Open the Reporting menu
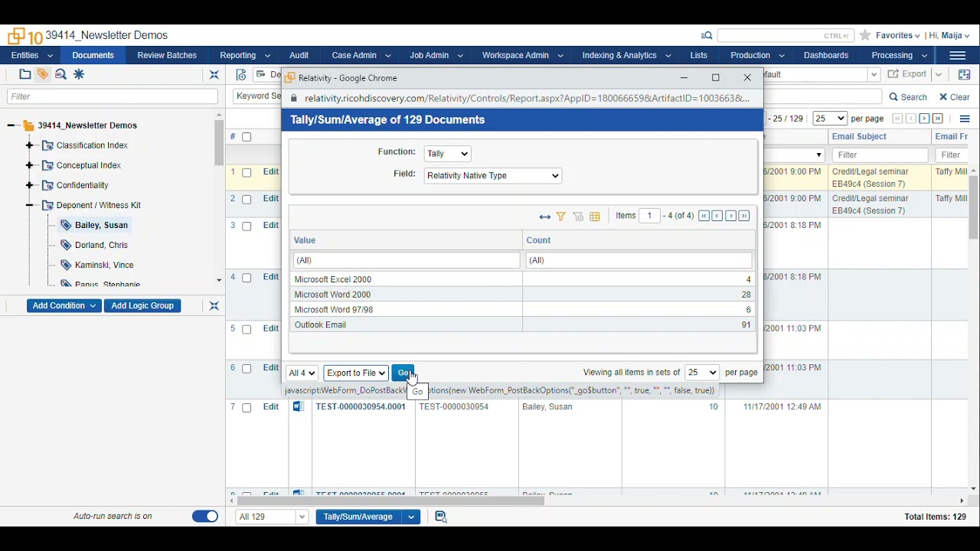Viewport: 980px width, 551px height. point(245,56)
